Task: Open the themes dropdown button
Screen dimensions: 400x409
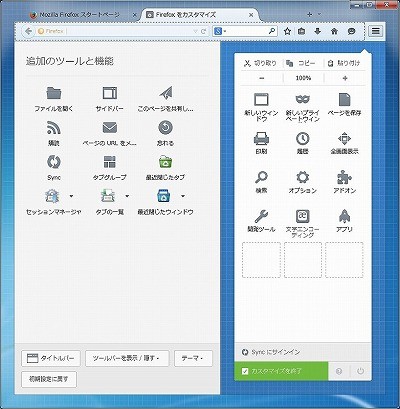Action: click(193, 358)
